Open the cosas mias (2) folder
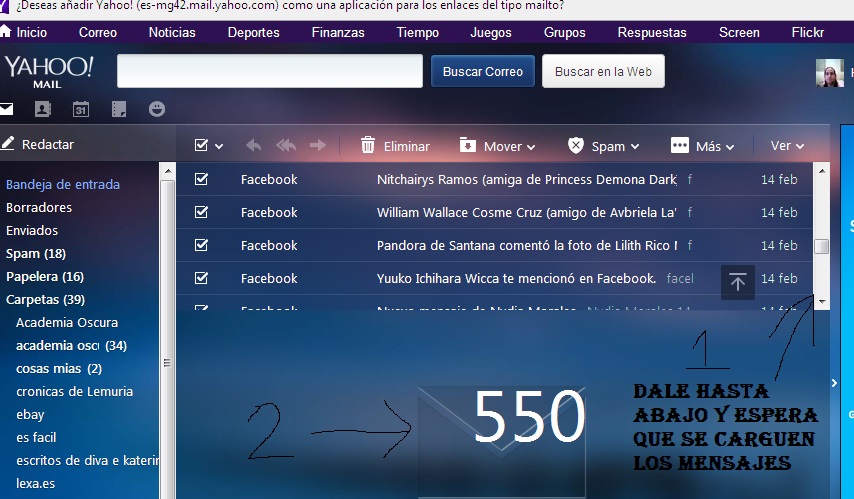854x499 pixels. (x=59, y=368)
